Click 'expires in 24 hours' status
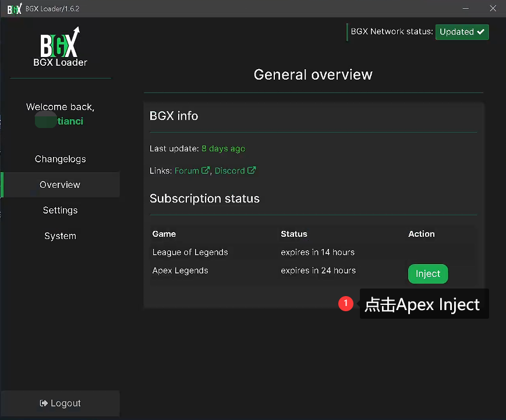This screenshot has width=506, height=420. (318, 270)
